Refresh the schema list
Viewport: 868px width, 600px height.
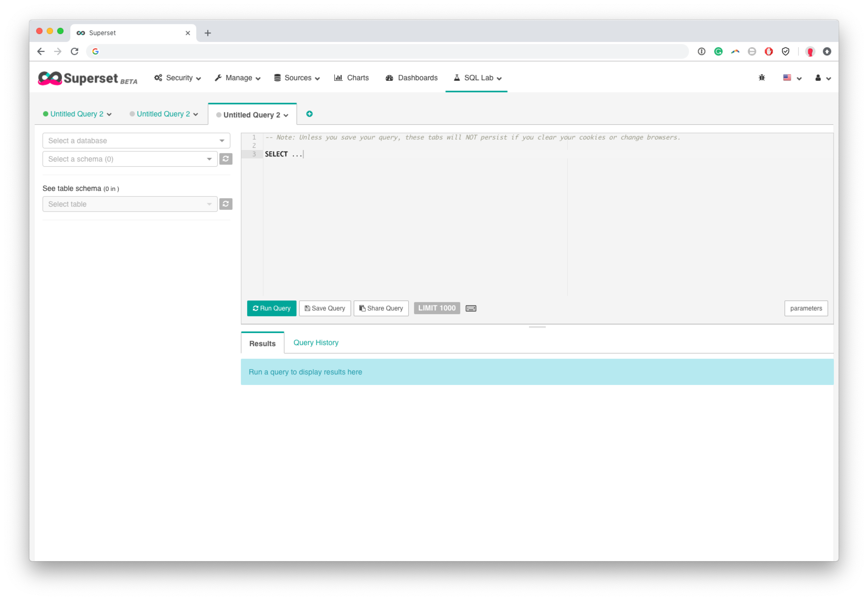(226, 159)
